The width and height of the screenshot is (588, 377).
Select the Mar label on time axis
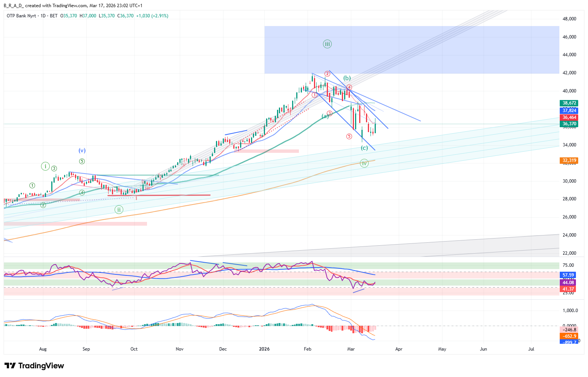tap(351, 349)
